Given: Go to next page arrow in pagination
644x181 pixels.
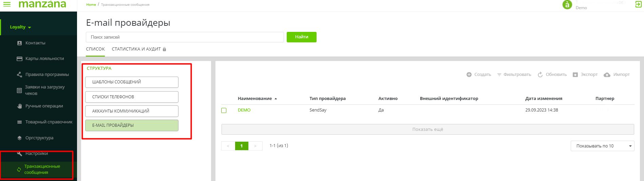Looking at the screenshot, I should (x=255, y=146).
